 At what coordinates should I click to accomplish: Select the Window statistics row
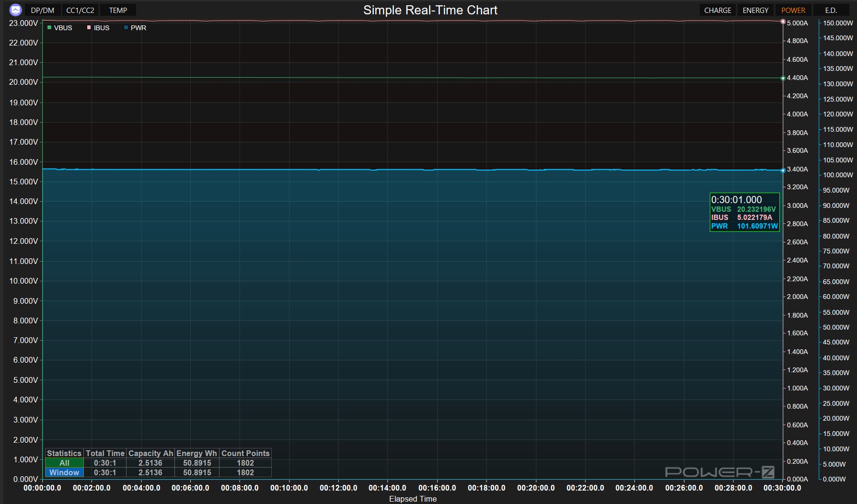coord(64,472)
